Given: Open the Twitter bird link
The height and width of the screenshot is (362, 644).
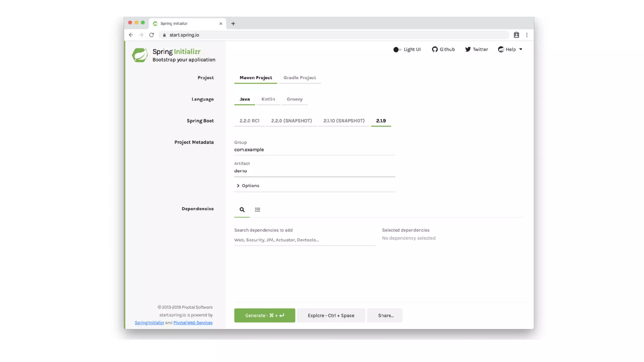Looking at the screenshot, I should click(x=468, y=49).
